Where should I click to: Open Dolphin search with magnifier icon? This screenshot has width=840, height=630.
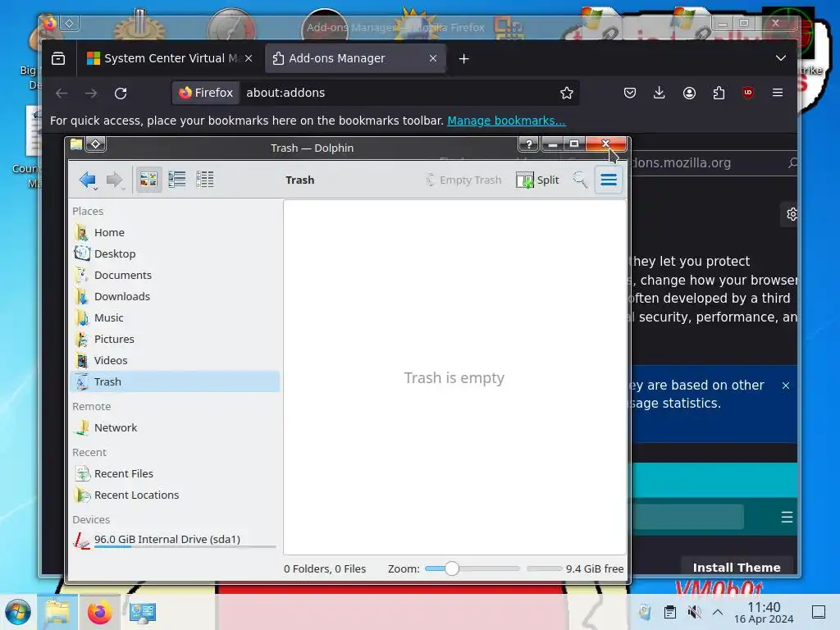580,180
